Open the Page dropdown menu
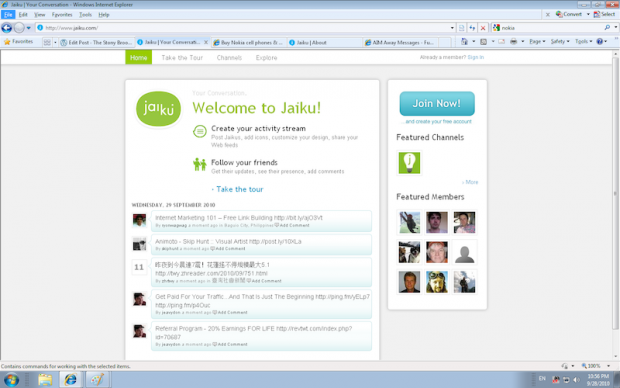Viewport: 620px width, 388px height. [x=537, y=42]
